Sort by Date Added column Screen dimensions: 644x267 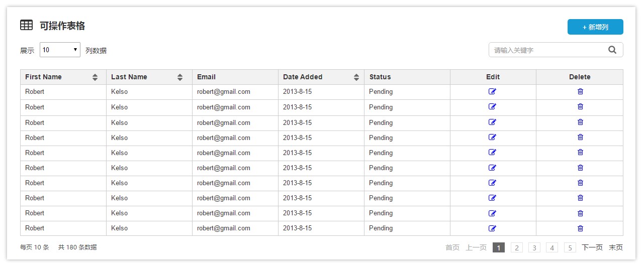356,77
